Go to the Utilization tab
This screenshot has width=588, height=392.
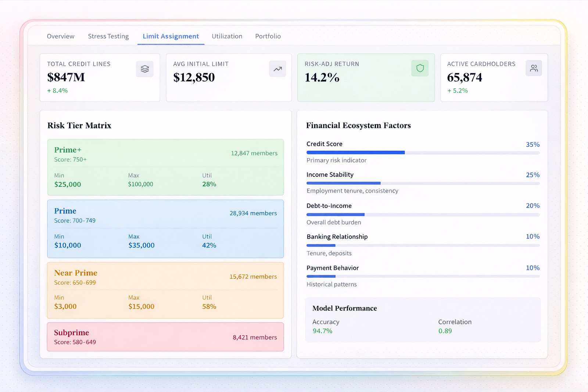[x=227, y=36]
